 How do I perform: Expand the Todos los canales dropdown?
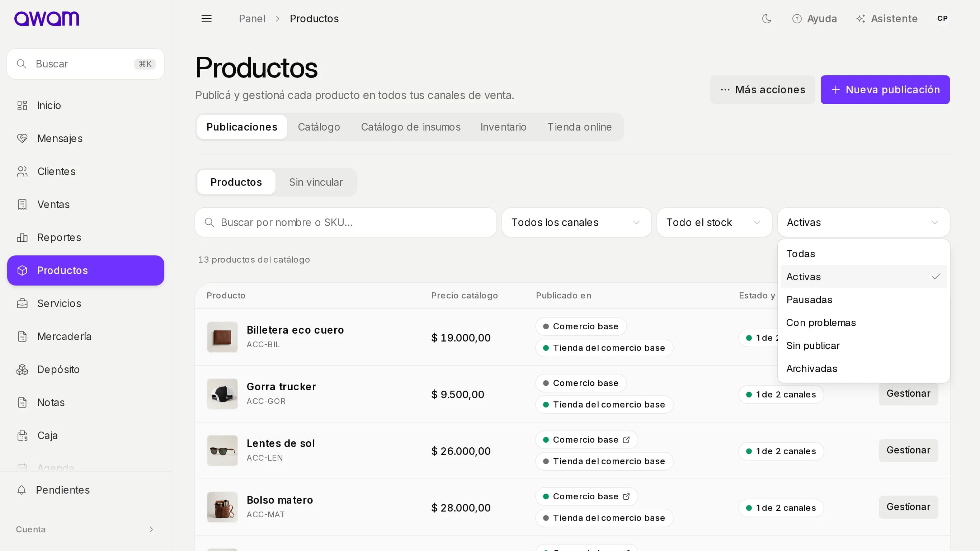[576, 223]
